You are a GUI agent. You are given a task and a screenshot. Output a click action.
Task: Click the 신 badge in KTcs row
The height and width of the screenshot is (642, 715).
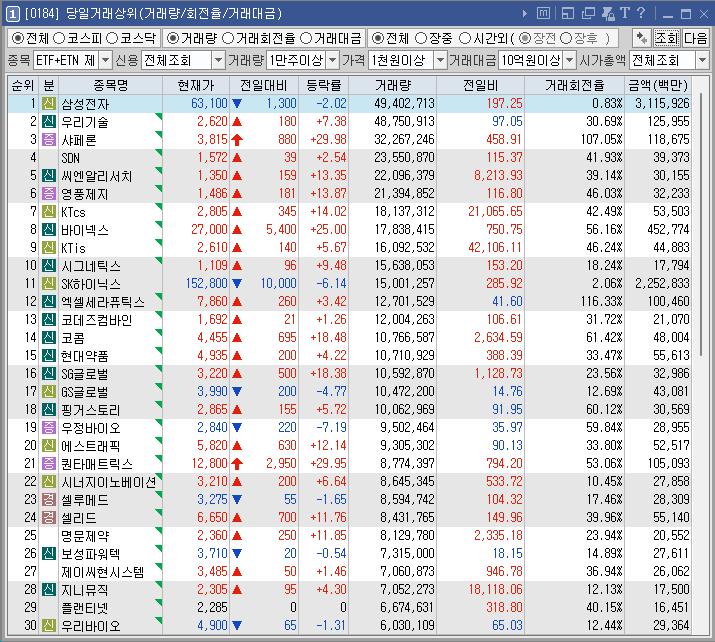point(49,212)
